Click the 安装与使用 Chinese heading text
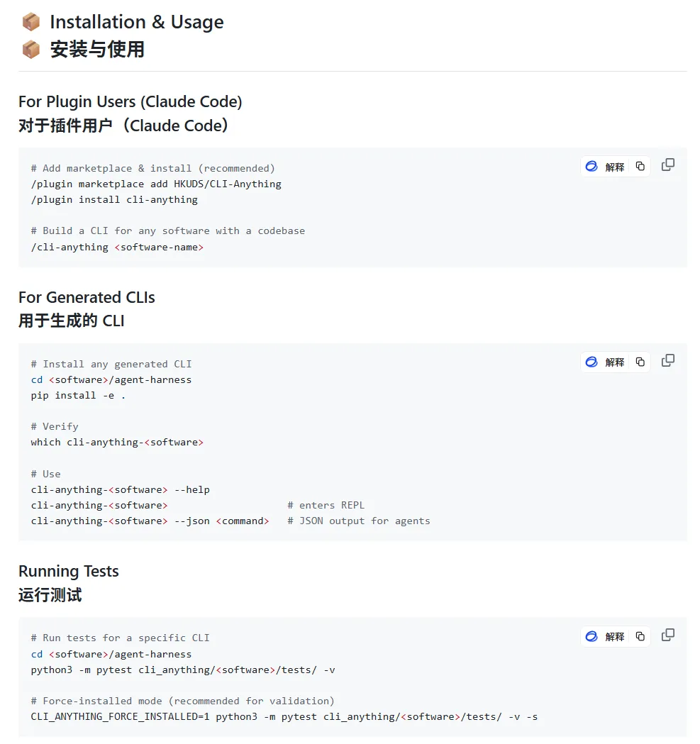Image resolution: width=700 pixels, height=744 pixels. point(97,49)
